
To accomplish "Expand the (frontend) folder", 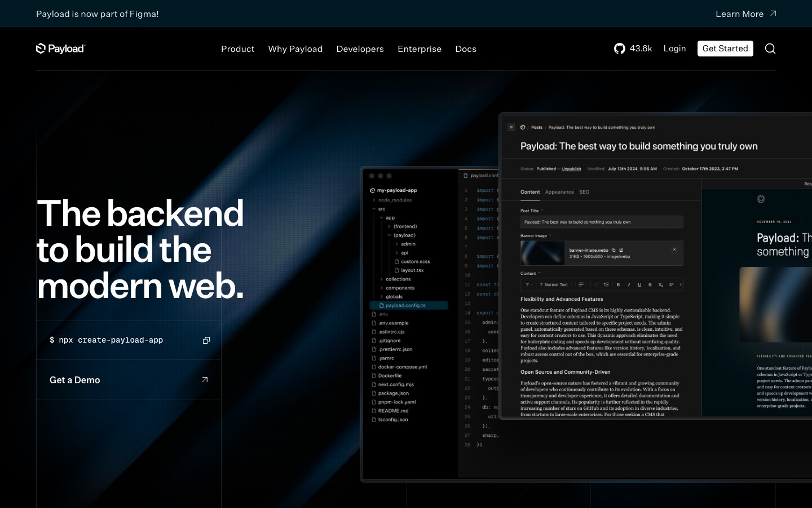I will (x=402, y=226).
